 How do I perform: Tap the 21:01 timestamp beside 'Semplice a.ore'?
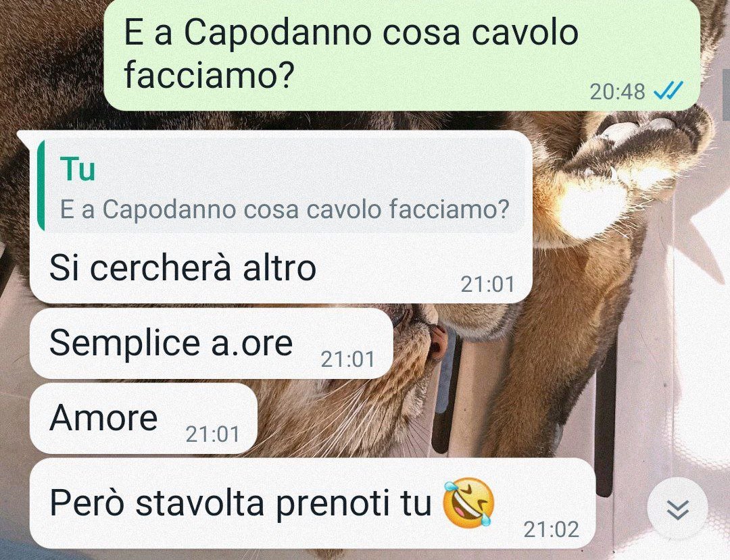[x=348, y=359]
